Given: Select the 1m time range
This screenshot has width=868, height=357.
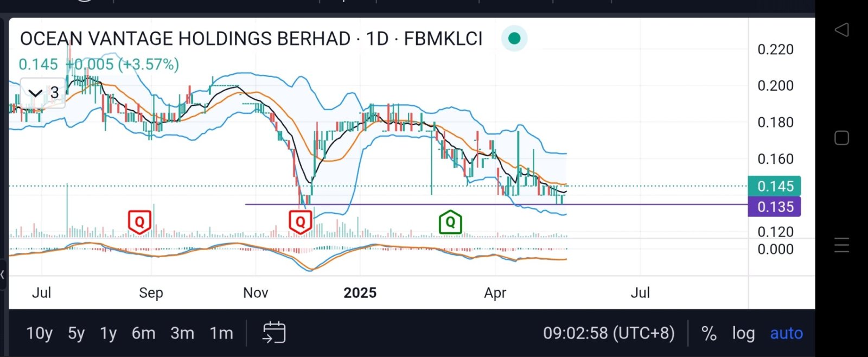Looking at the screenshot, I should coord(221,333).
